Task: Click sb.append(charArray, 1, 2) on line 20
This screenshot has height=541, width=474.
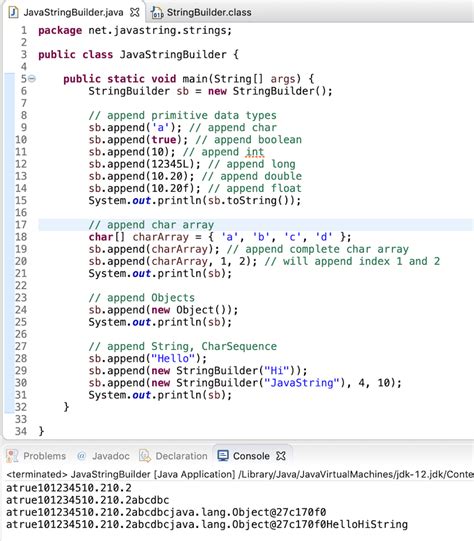Action: [x=173, y=261]
